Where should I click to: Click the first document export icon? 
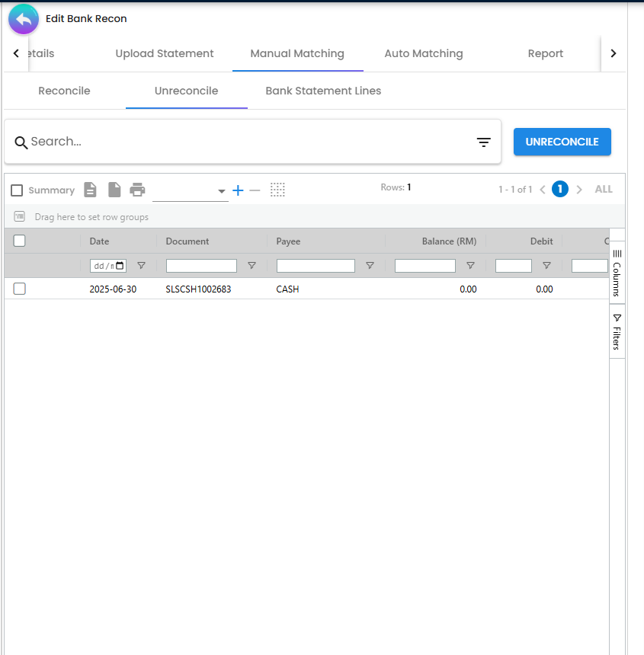(90, 190)
